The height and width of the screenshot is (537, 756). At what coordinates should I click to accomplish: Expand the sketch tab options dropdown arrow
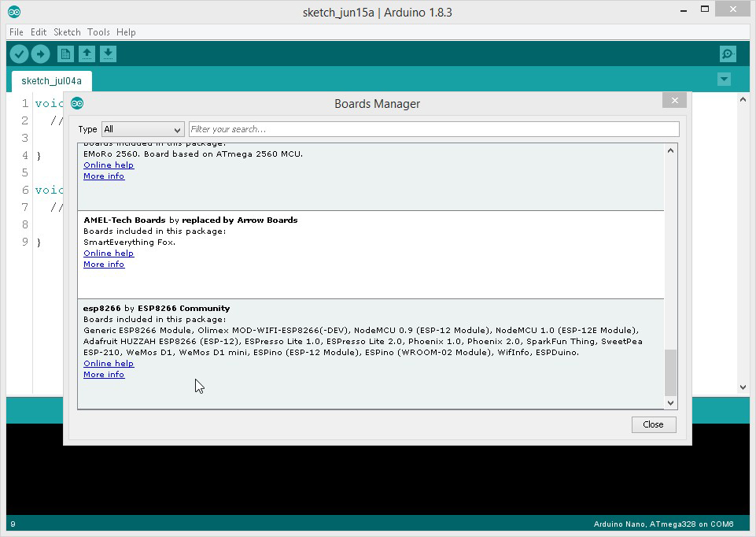pyautogui.click(x=724, y=80)
